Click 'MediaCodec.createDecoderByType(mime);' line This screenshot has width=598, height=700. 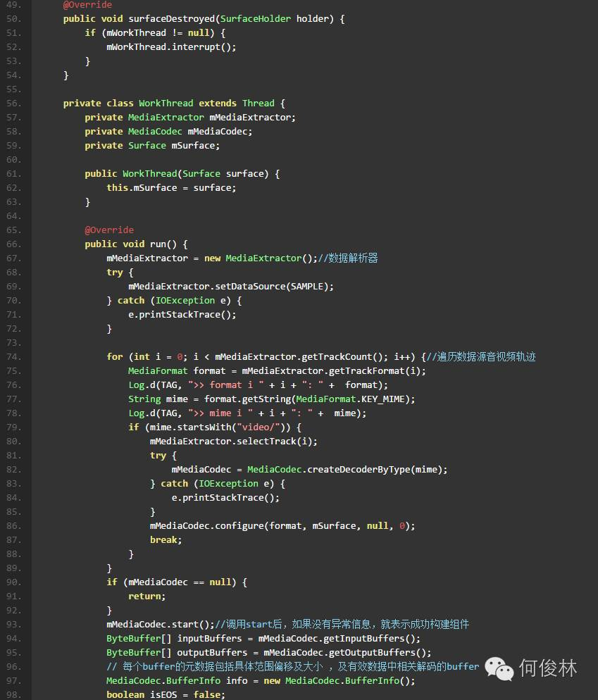pyautogui.click(x=347, y=470)
